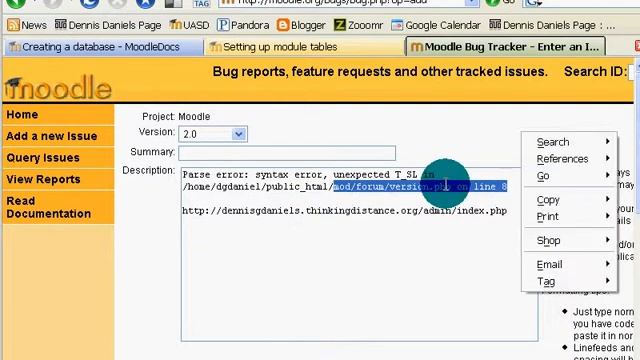
Task: Open View Reports page
Action: coord(58,179)
